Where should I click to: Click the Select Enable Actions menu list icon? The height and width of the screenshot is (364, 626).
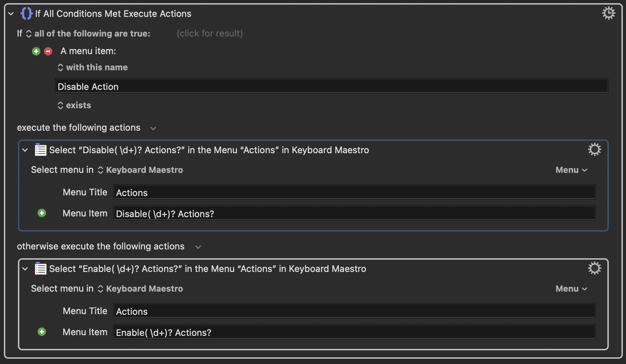tap(40, 268)
